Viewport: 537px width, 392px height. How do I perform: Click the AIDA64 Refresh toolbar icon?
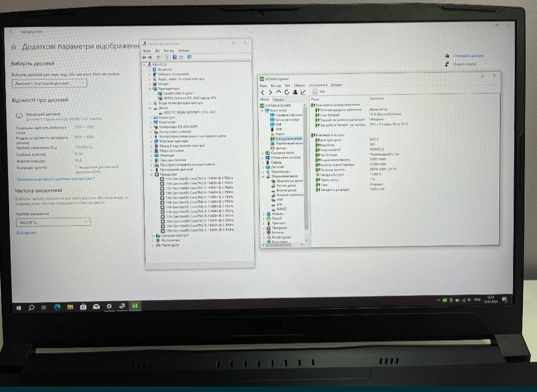tap(287, 92)
